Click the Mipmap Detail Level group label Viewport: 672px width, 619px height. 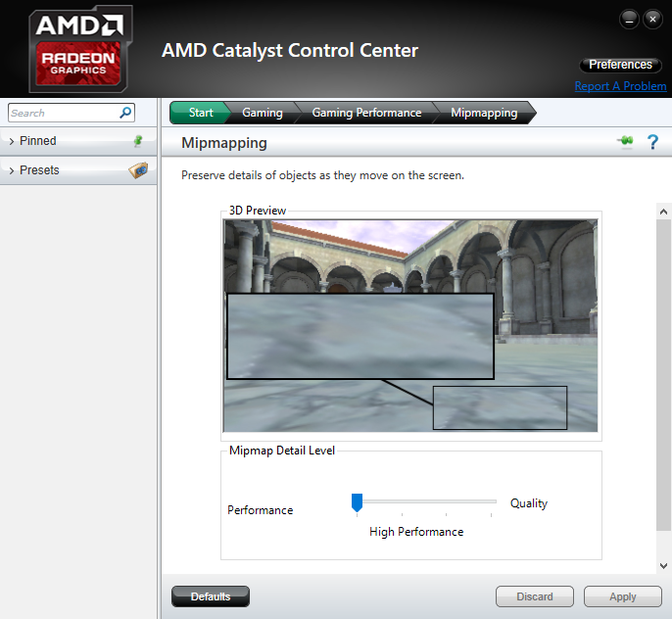pyautogui.click(x=281, y=451)
